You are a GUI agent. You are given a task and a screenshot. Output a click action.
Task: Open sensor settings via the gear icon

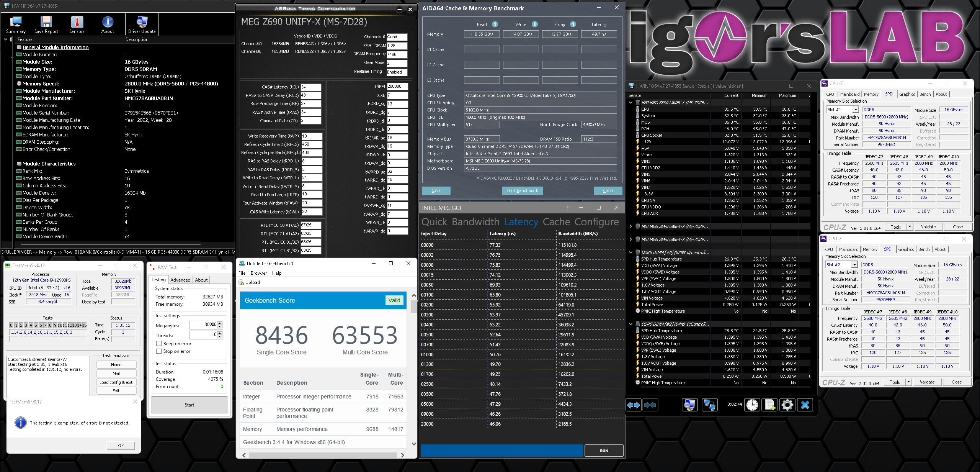click(787, 405)
